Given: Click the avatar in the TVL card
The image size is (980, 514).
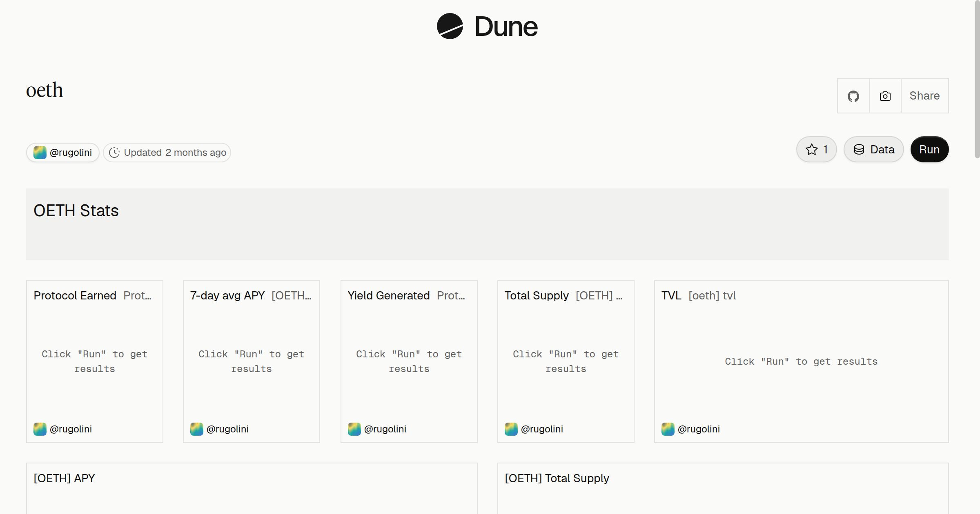Looking at the screenshot, I should click(668, 429).
